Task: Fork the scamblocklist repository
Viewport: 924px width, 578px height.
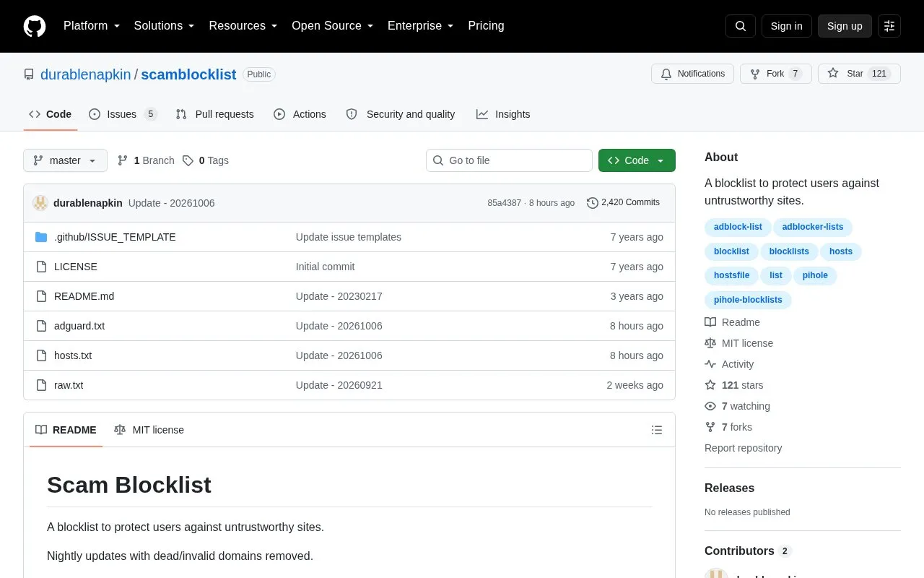Action: click(x=776, y=74)
